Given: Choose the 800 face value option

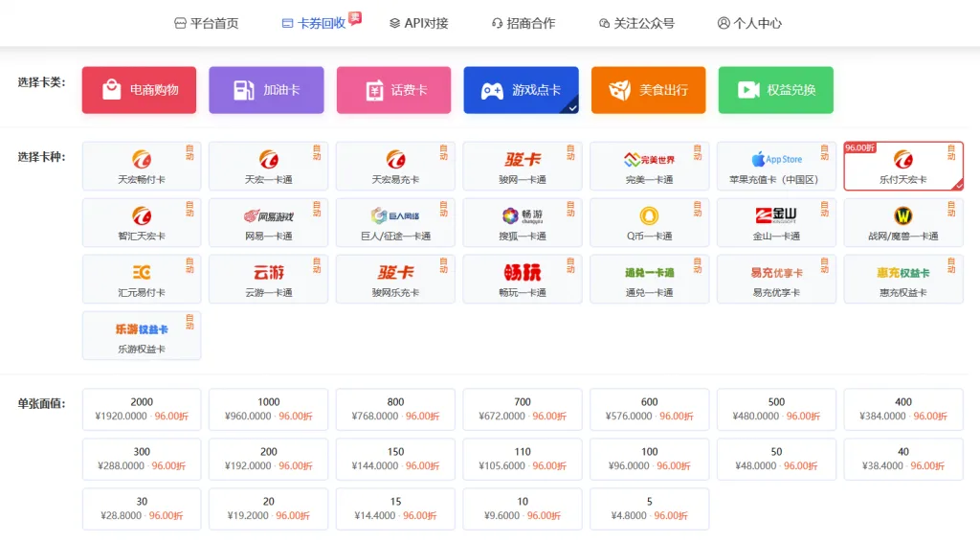Looking at the screenshot, I should point(395,410).
